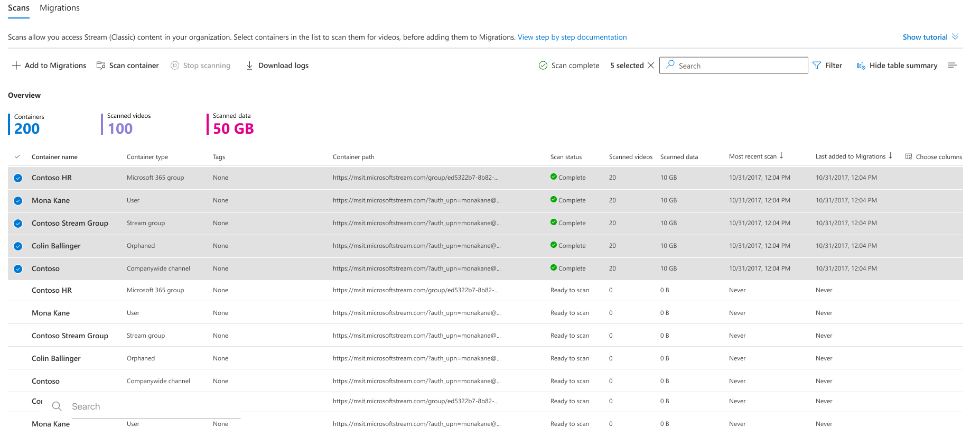This screenshot has width=980, height=427.
Task: Uncheck the first Contoso HR row
Action: 18,178
